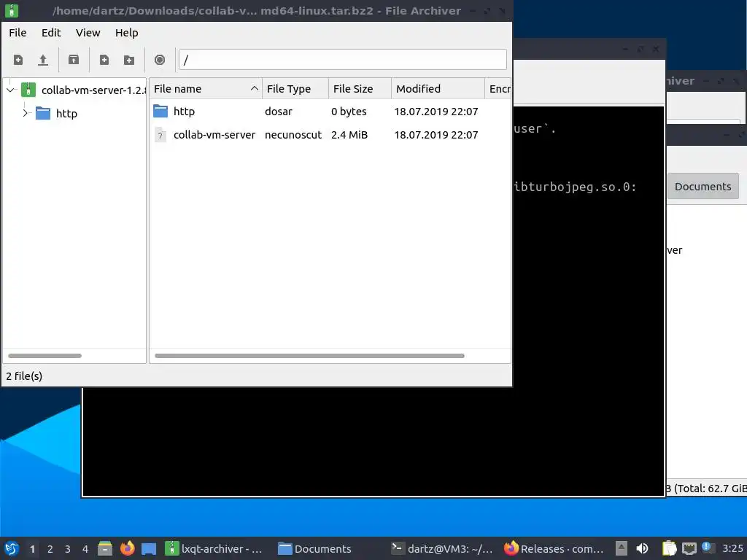Click the network connection tray icon
The height and width of the screenshot is (560, 747).
(689, 548)
